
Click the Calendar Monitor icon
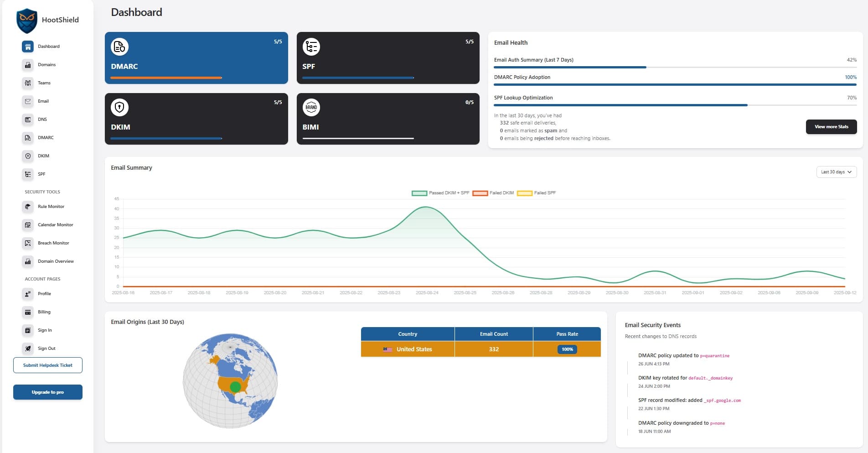28,225
